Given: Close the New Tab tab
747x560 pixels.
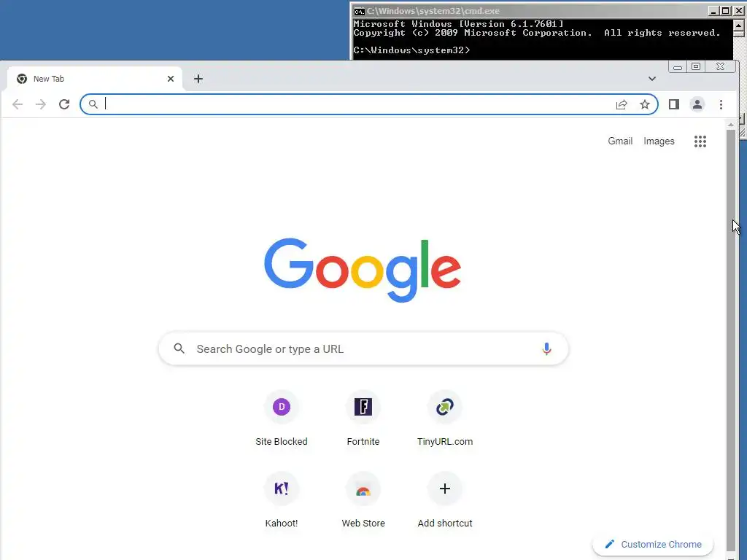Looking at the screenshot, I should [171, 79].
